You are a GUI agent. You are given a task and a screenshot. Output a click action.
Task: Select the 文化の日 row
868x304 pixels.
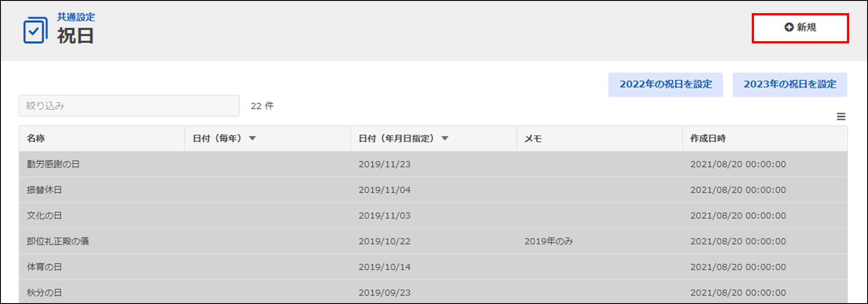pyautogui.click(x=44, y=216)
